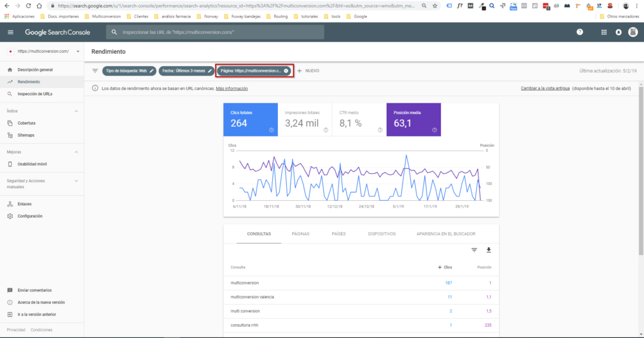Toggle the CTR medio metric card
This screenshot has height=338, width=644.
tap(359, 120)
